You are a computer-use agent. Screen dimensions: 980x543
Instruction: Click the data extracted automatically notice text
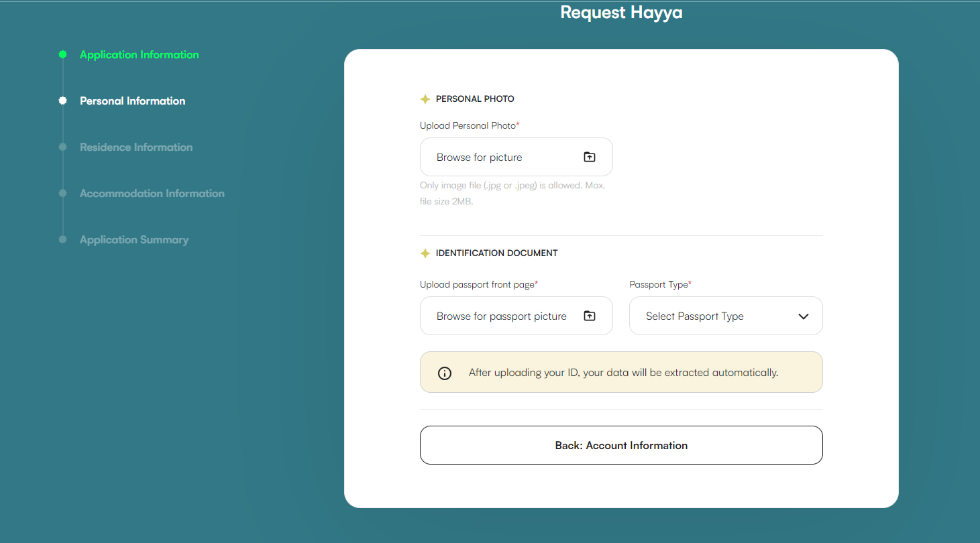[624, 373]
